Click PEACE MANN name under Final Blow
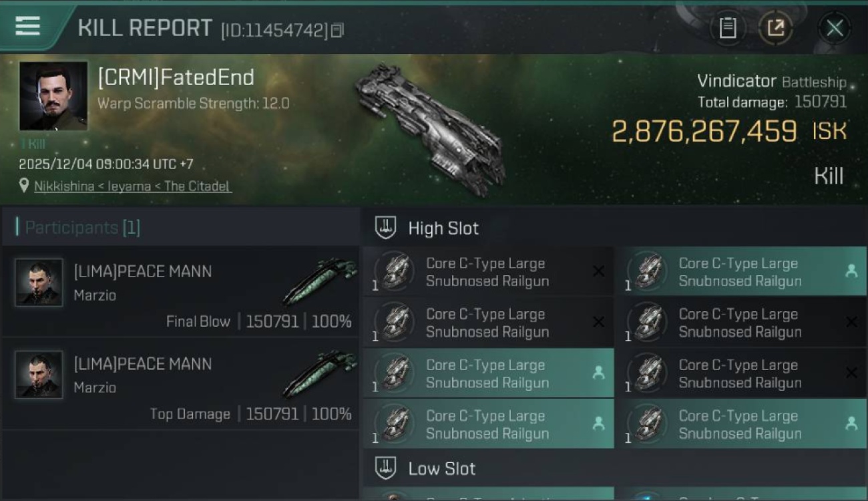Viewport: 868px width, 501px height. coord(142,271)
